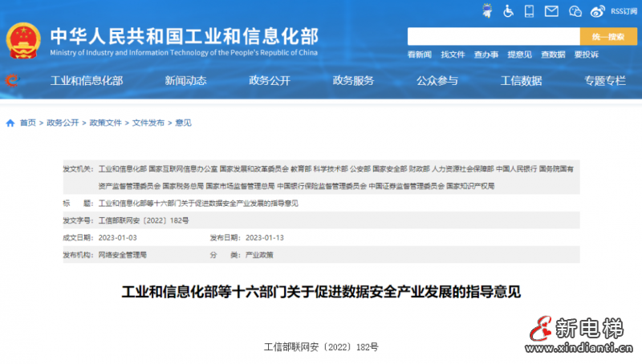The height and width of the screenshot is (364, 642).
Task: Click the centered document number below headline
Action: click(x=321, y=347)
